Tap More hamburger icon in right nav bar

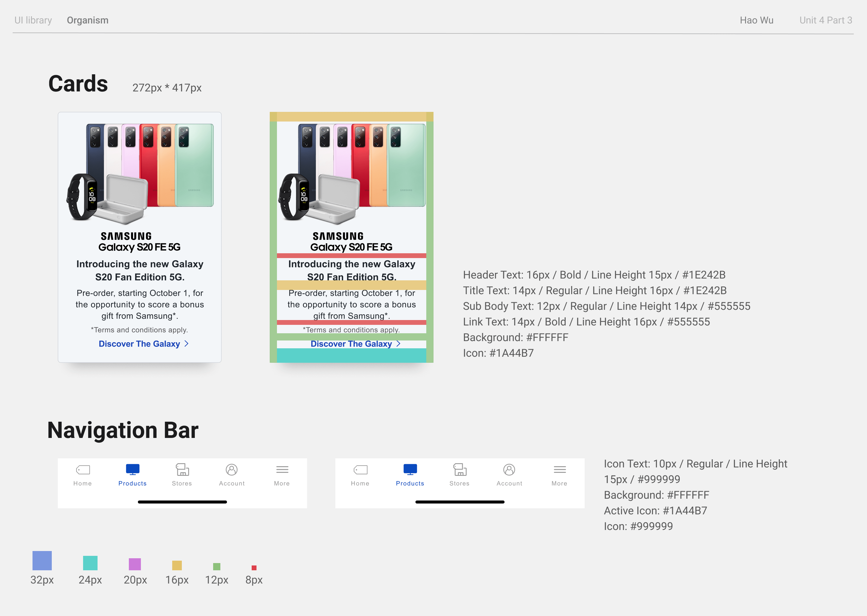coord(560,470)
